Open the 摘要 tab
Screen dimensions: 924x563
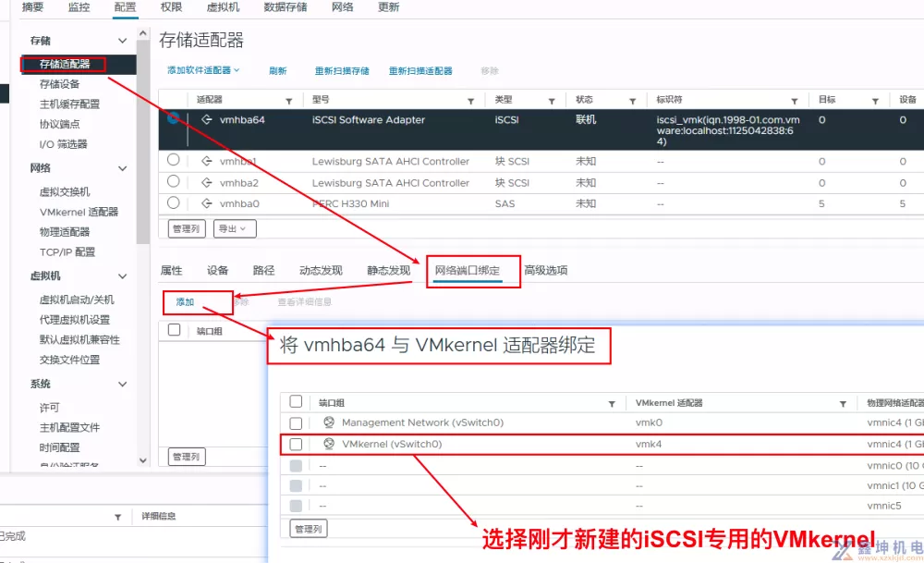(x=32, y=7)
